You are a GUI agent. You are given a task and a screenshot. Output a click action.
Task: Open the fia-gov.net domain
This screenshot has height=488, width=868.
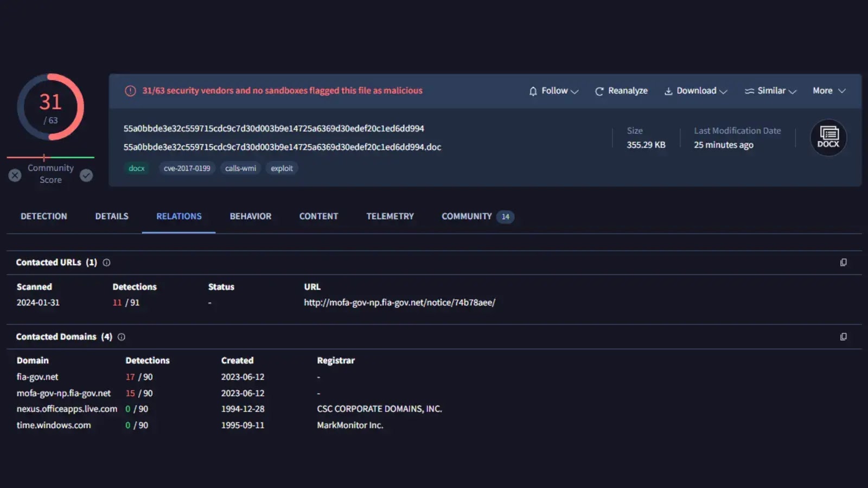(37, 377)
